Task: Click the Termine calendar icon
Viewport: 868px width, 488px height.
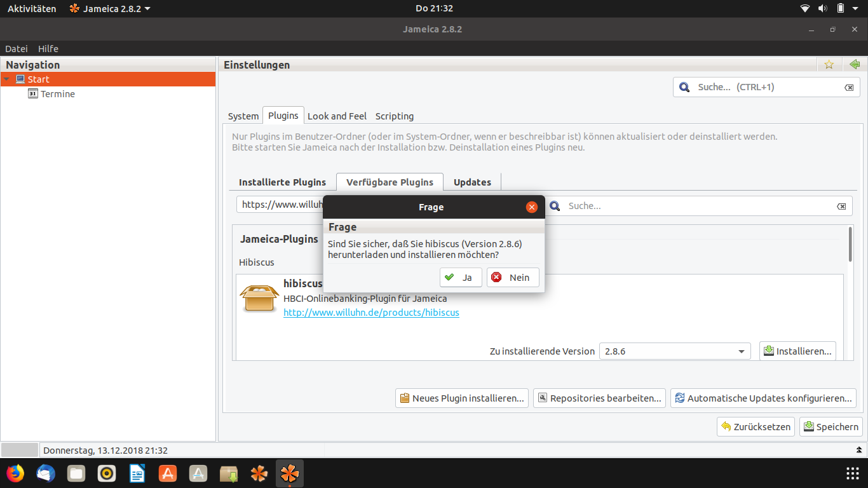Action: tap(33, 93)
